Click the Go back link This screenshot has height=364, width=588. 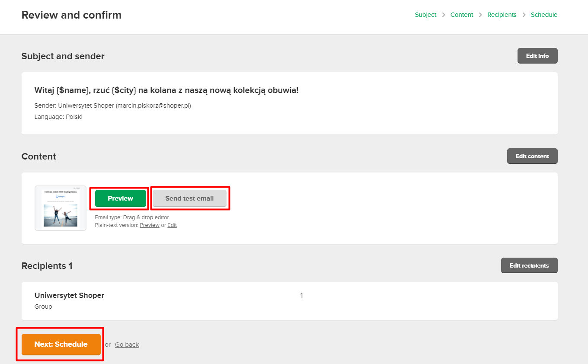pyautogui.click(x=127, y=345)
